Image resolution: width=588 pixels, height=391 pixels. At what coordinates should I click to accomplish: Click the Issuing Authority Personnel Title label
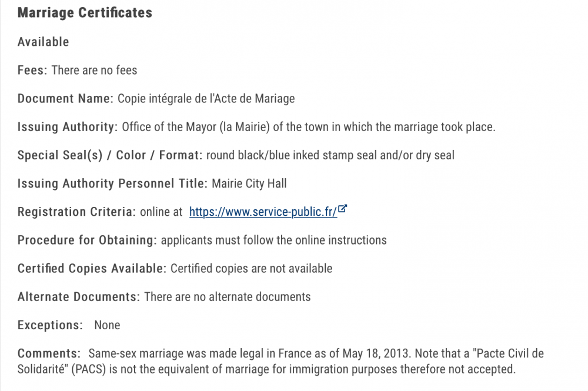point(112,183)
